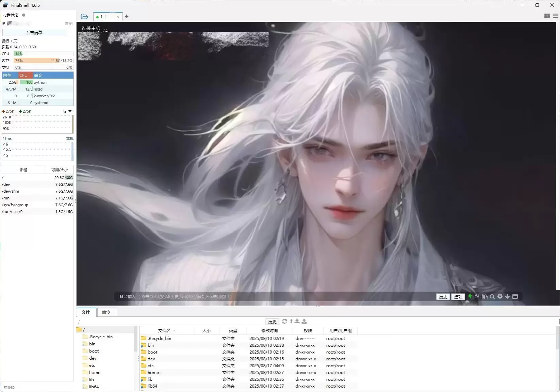Refresh the file list
This screenshot has height=392, width=560.
284,321
